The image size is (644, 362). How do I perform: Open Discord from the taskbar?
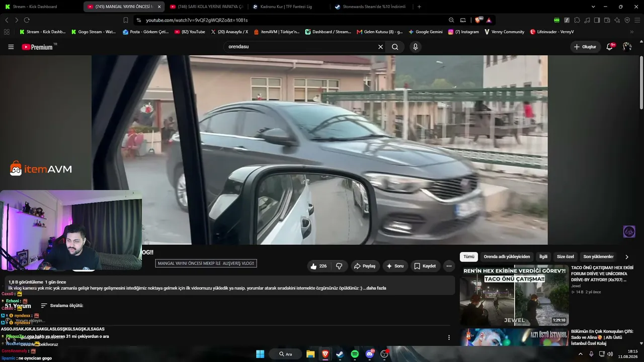(x=370, y=354)
